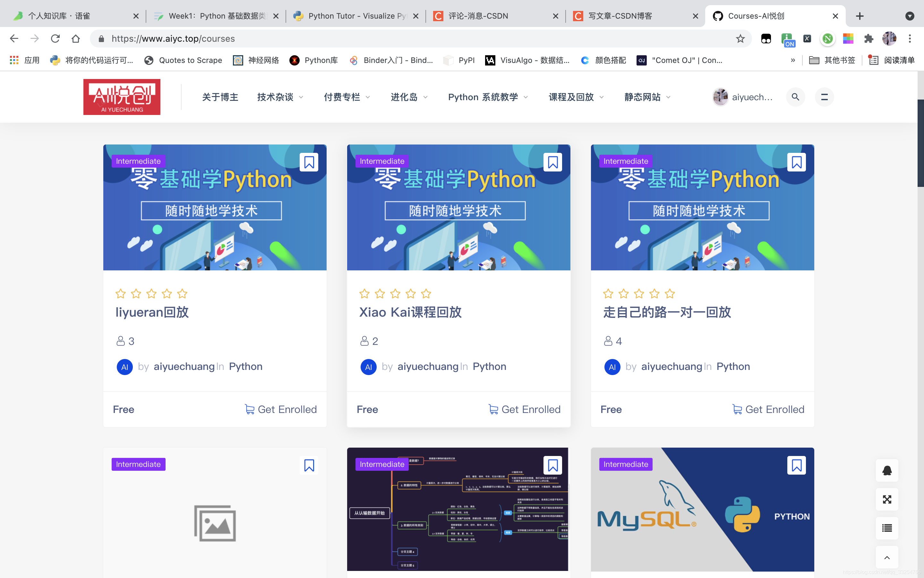This screenshot has width=924, height=578.
Task: Get Enrolled in liyueran回放
Action: 281,409
